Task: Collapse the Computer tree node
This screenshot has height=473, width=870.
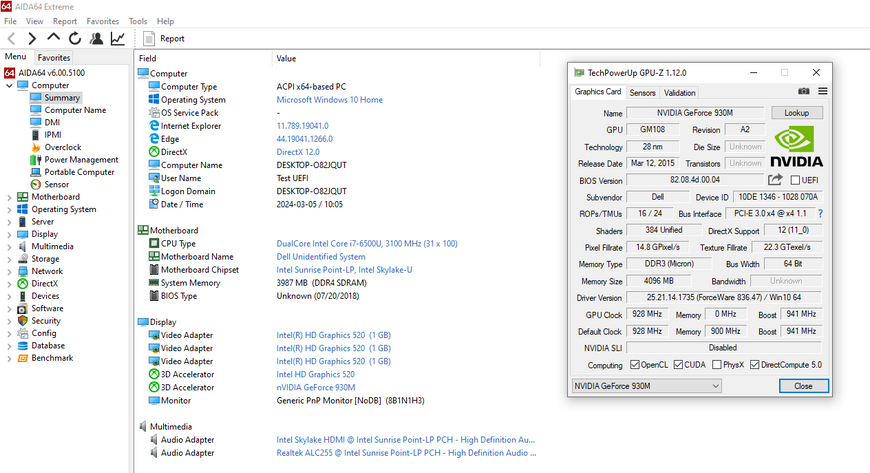Action: click(x=9, y=85)
